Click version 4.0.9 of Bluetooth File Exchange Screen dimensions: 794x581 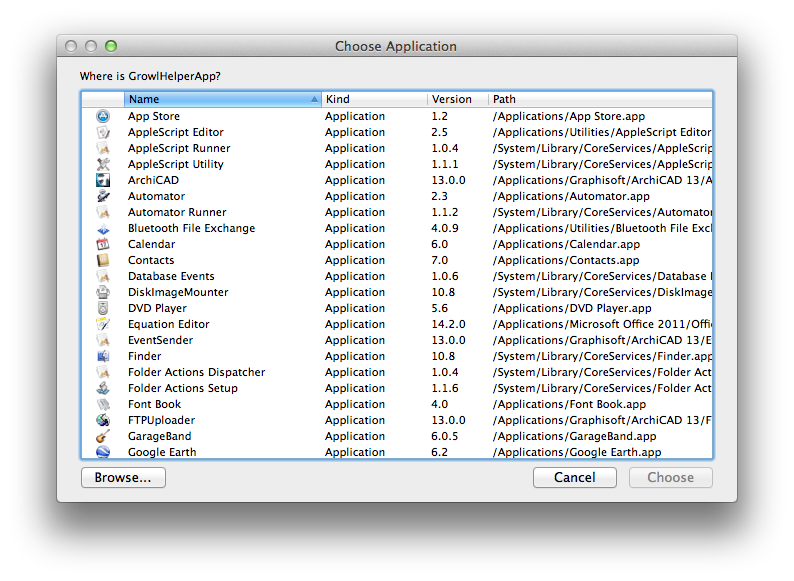point(445,228)
